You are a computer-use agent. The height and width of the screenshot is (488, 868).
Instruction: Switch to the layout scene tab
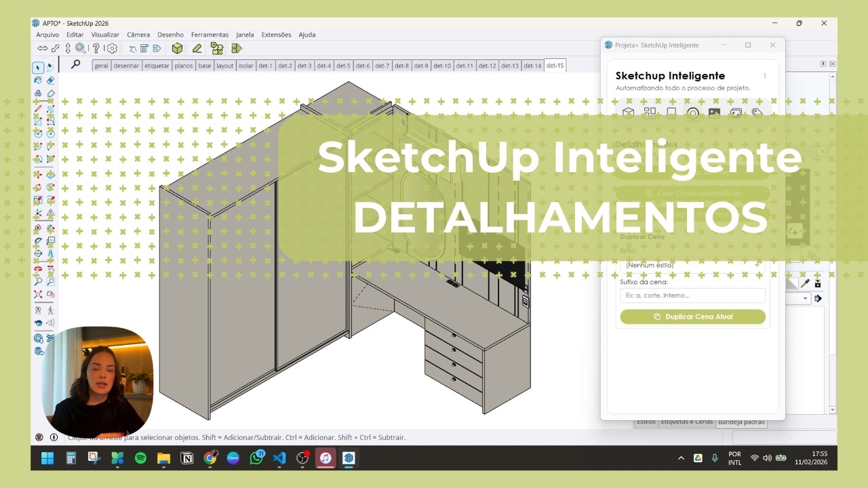tap(224, 66)
